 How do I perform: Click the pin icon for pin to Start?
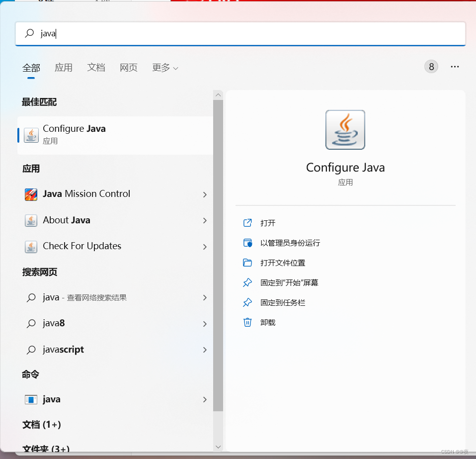coord(247,282)
